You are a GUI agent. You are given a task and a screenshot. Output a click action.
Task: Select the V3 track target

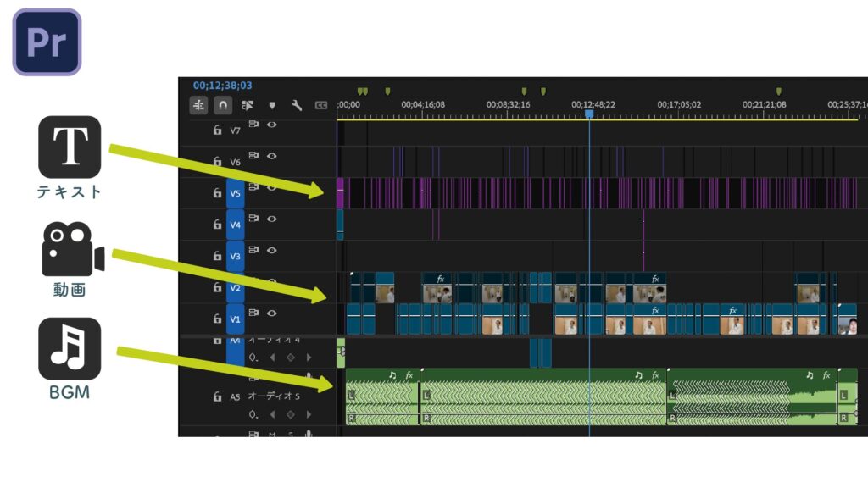(x=236, y=257)
